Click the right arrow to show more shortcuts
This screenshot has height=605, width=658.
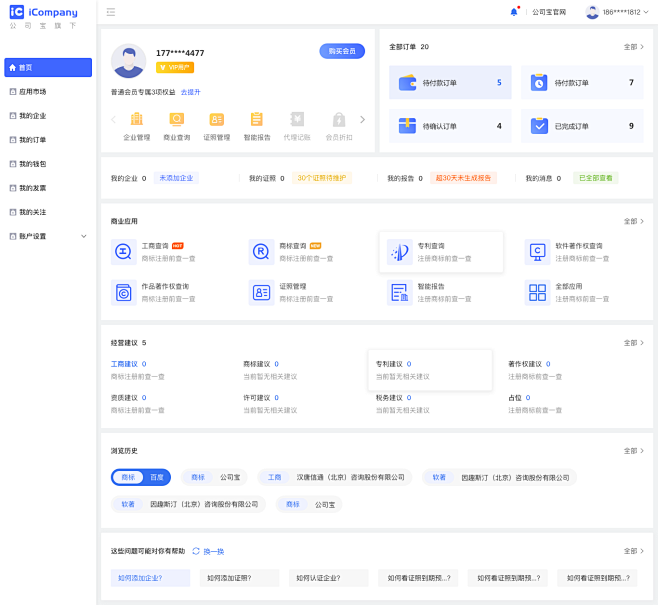click(x=362, y=120)
